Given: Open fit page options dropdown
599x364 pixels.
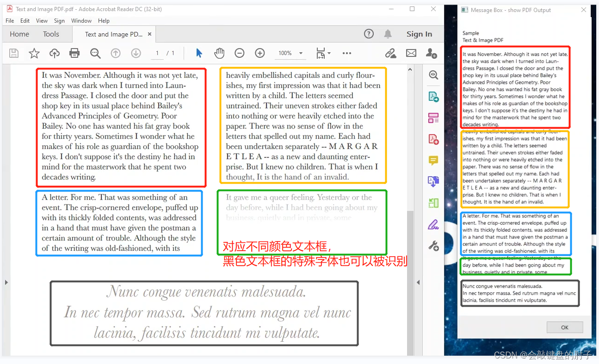Looking at the screenshot, I should 323,53.
